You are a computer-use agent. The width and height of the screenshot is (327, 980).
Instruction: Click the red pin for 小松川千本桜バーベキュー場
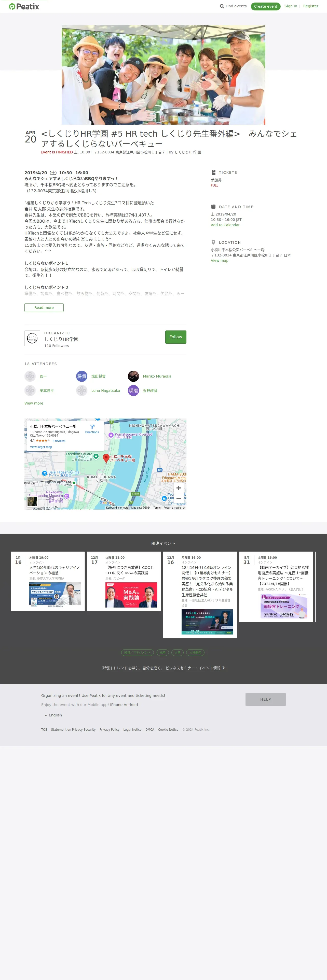point(107,458)
